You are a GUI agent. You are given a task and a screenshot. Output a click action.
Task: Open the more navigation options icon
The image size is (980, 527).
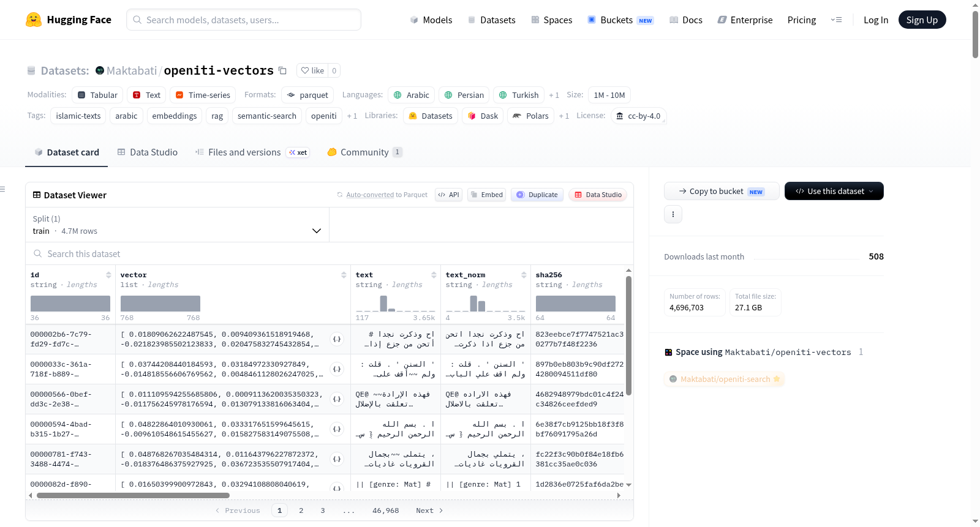(836, 20)
